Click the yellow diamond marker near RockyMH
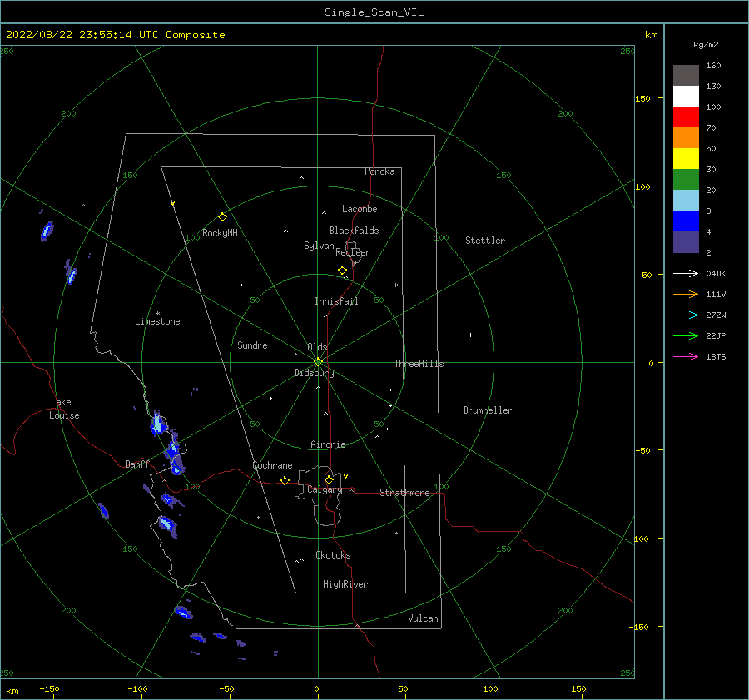This screenshot has width=749, height=700. 222,217
